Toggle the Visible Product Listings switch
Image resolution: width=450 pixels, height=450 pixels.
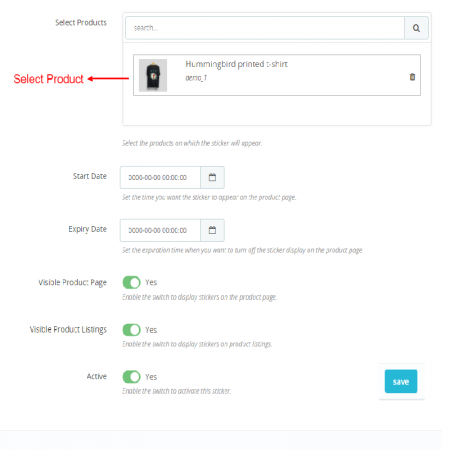point(131,330)
